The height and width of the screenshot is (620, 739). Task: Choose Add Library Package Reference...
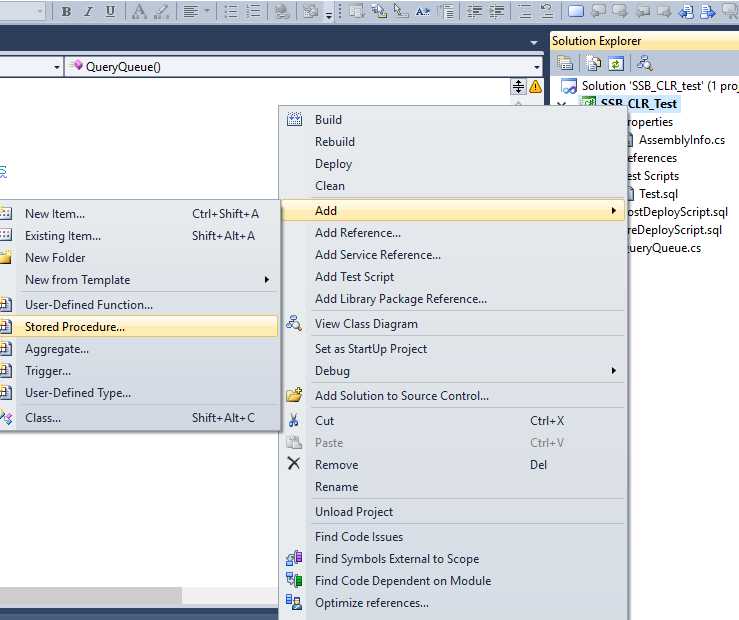pos(453,299)
